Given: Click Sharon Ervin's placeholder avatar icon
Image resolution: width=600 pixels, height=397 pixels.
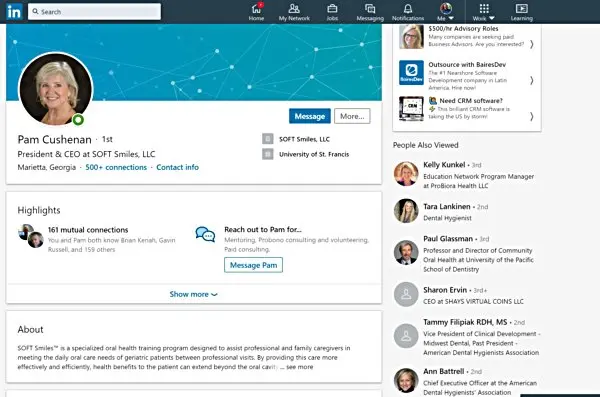Looking at the screenshot, I should click(x=406, y=294).
